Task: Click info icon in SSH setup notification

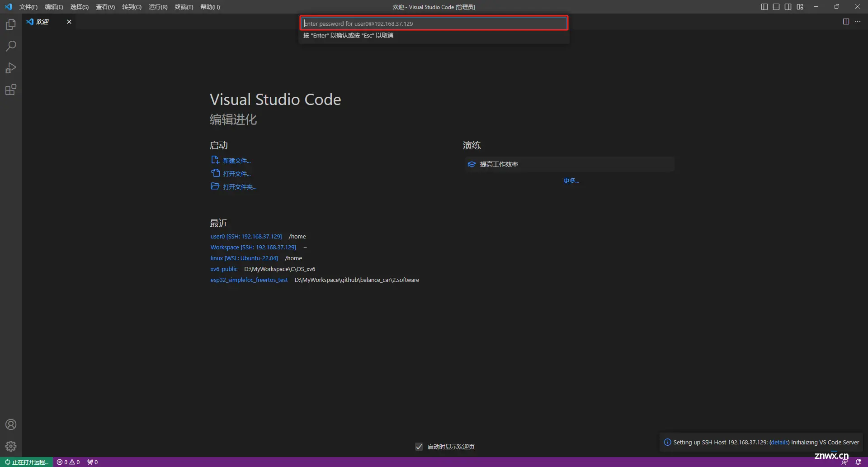Action: point(667,442)
